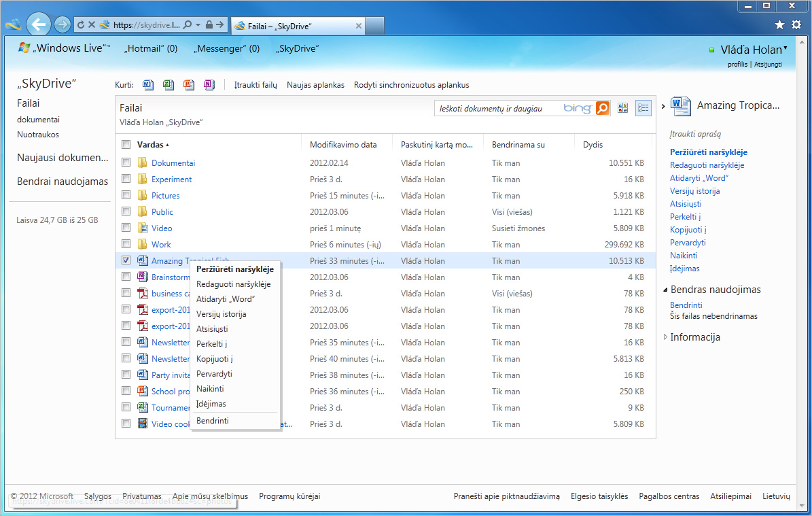Check the Work folder checkbox
This screenshot has width=812, height=516.
(126, 244)
